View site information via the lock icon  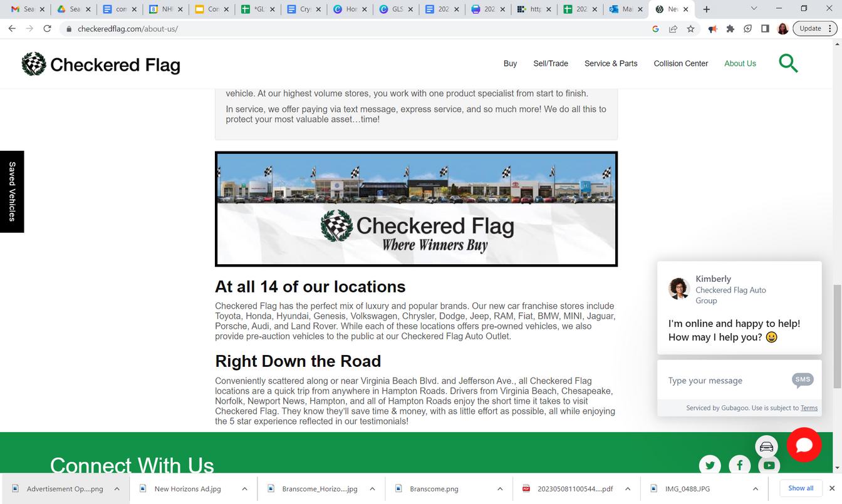69,29
